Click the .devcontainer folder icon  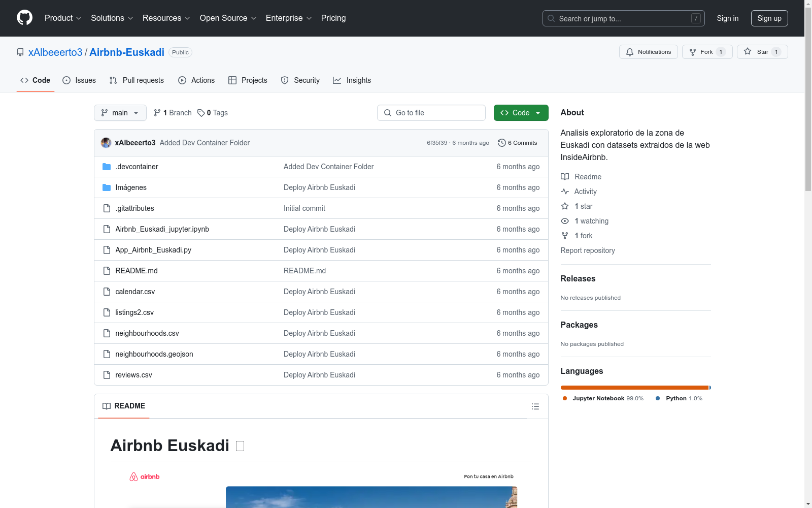click(x=107, y=167)
